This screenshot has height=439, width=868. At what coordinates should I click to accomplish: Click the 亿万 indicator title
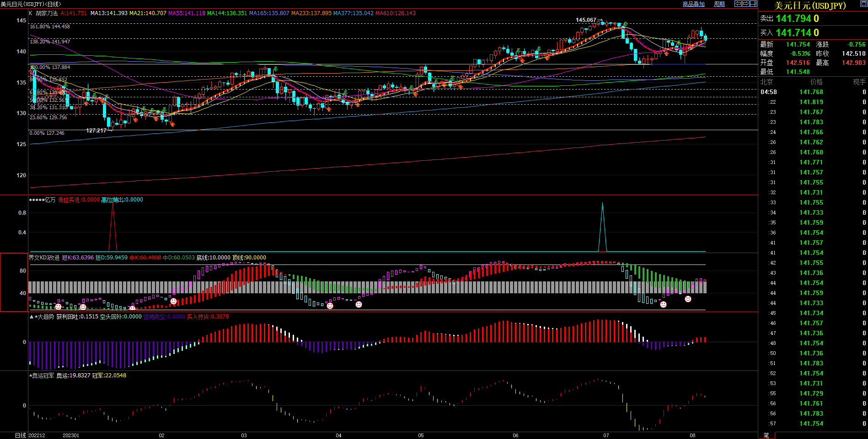coord(50,200)
